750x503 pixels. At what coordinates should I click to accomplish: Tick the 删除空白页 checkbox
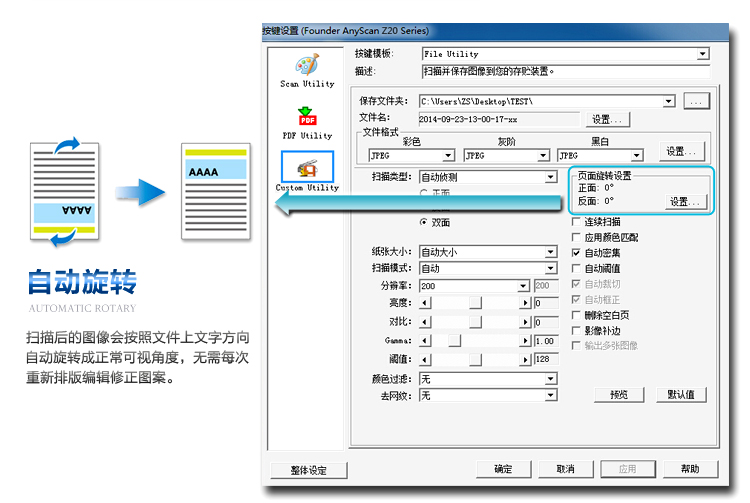coord(576,315)
